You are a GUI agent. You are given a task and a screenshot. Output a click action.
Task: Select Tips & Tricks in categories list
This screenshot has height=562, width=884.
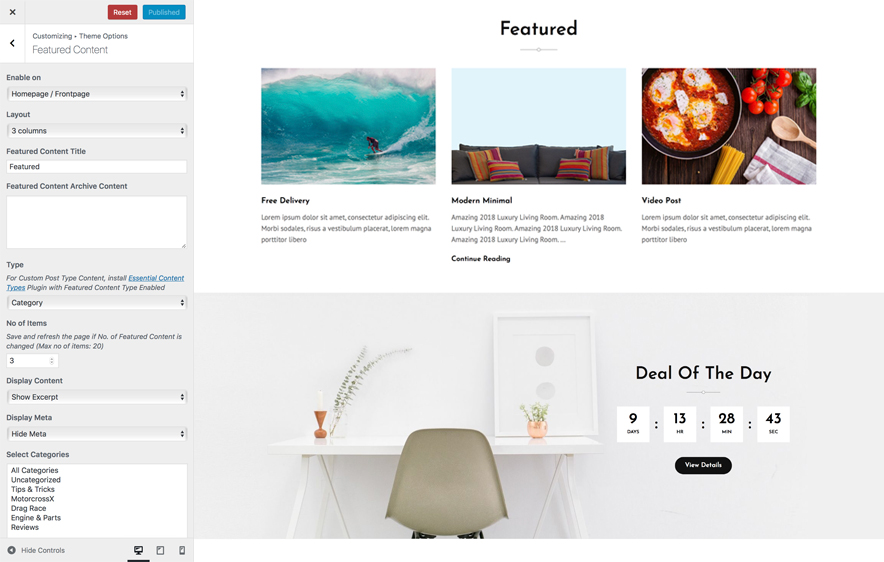[x=33, y=489]
